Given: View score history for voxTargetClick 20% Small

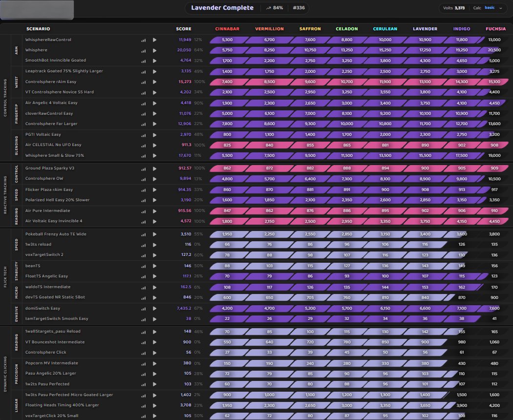Looking at the screenshot, I should (x=143, y=416).
